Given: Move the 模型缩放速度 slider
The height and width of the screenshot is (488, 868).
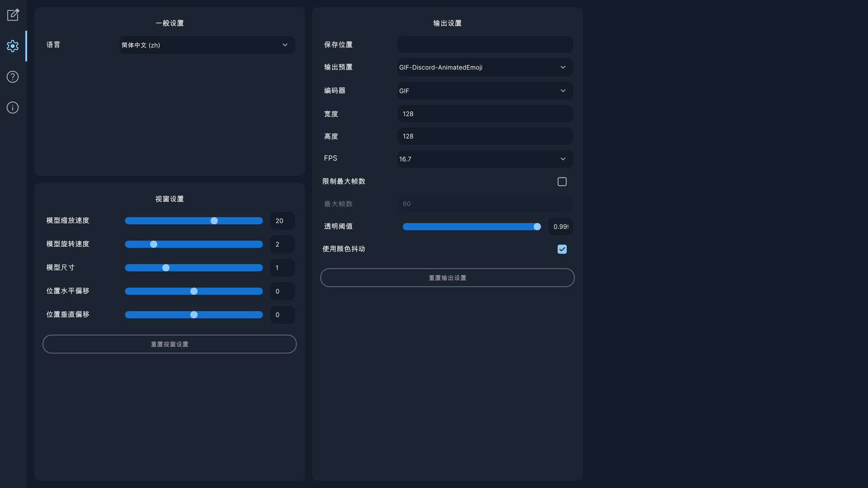Looking at the screenshot, I should click(x=214, y=221).
